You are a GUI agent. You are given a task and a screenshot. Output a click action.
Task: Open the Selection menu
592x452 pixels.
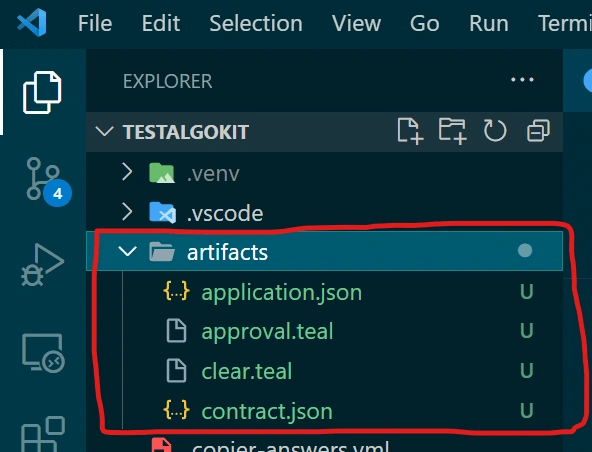tap(256, 23)
